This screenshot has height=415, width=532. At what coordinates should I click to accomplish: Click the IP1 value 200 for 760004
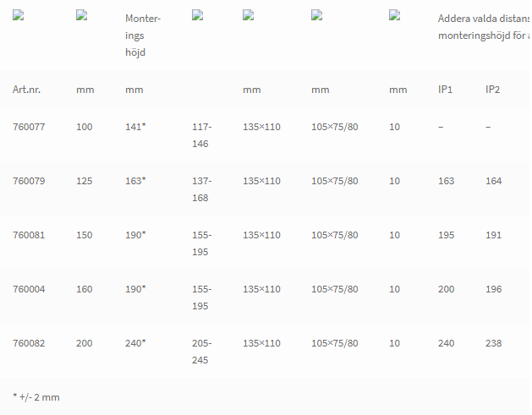coord(447,289)
